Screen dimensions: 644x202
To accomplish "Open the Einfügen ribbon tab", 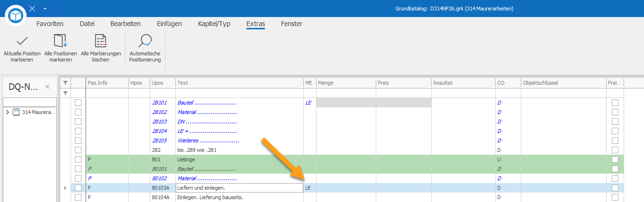I will click(x=169, y=24).
